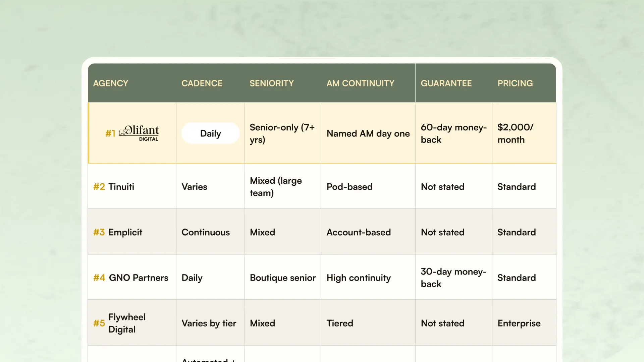Screen dimensions: 644x362
Task: Select the '$2,000/month' pricing cell
Action: pyautogui.click(x=524, y=133)
